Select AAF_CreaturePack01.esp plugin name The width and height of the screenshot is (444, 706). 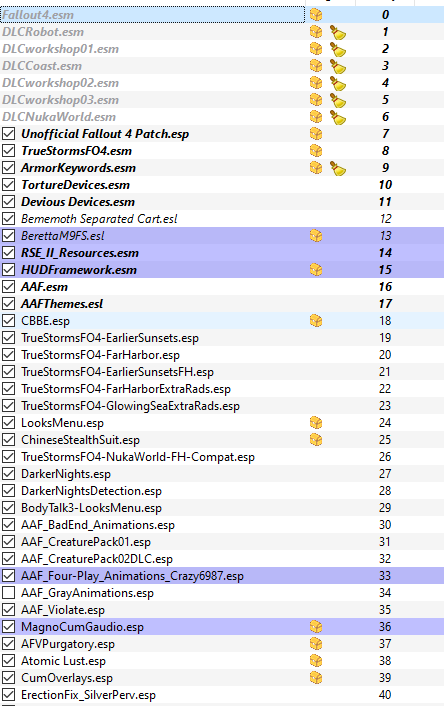coord(86,542)
